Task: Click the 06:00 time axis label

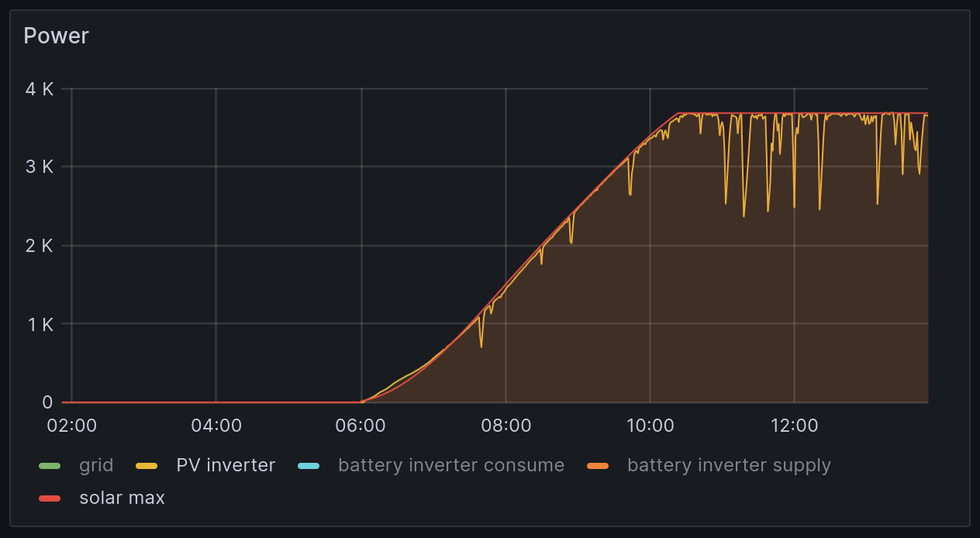Action: (x=361, y=426)
